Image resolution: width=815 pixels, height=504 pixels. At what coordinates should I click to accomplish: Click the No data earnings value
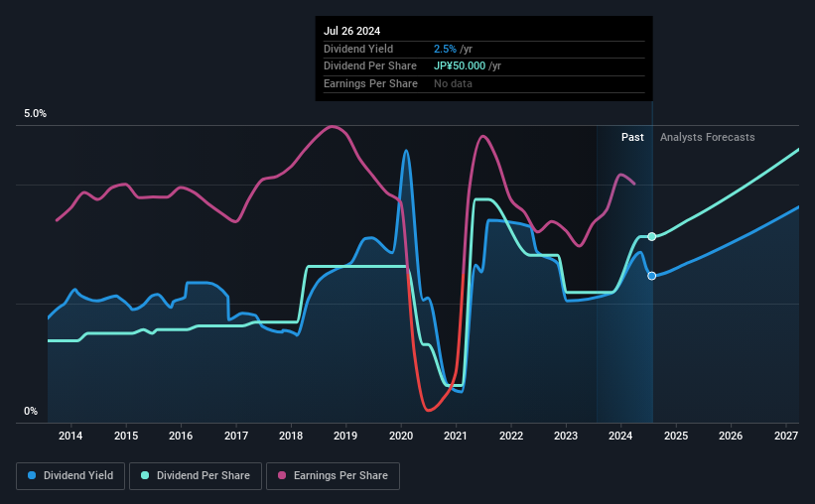point(454,83)
